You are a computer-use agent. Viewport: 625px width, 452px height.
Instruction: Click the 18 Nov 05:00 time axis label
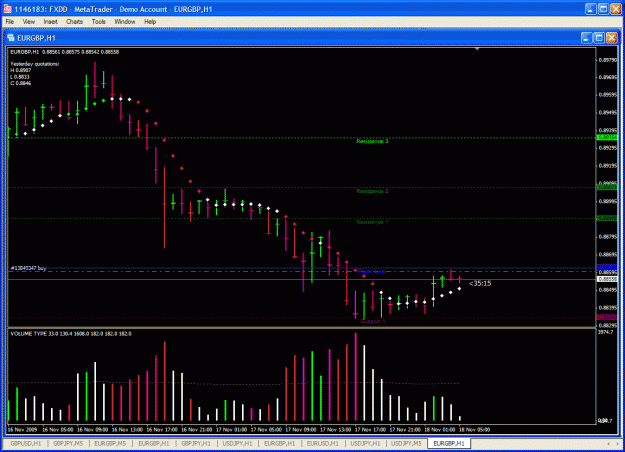pos(474,430)
